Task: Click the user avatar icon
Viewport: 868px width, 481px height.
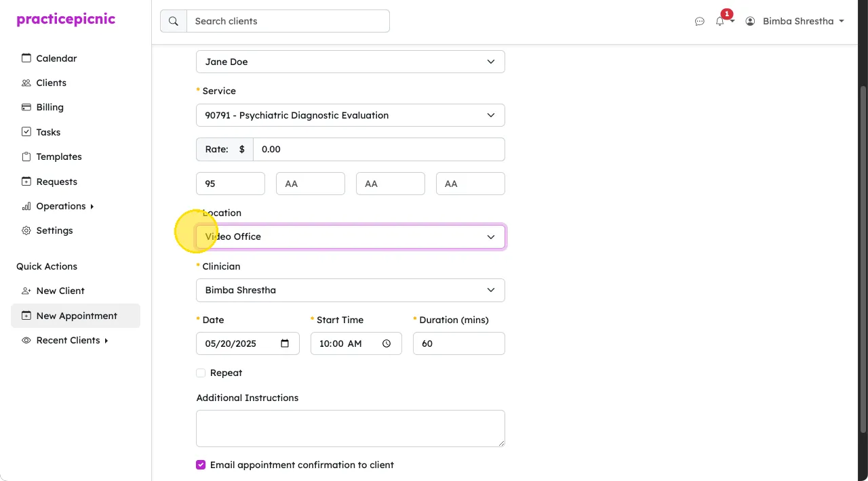Action: 750,22
